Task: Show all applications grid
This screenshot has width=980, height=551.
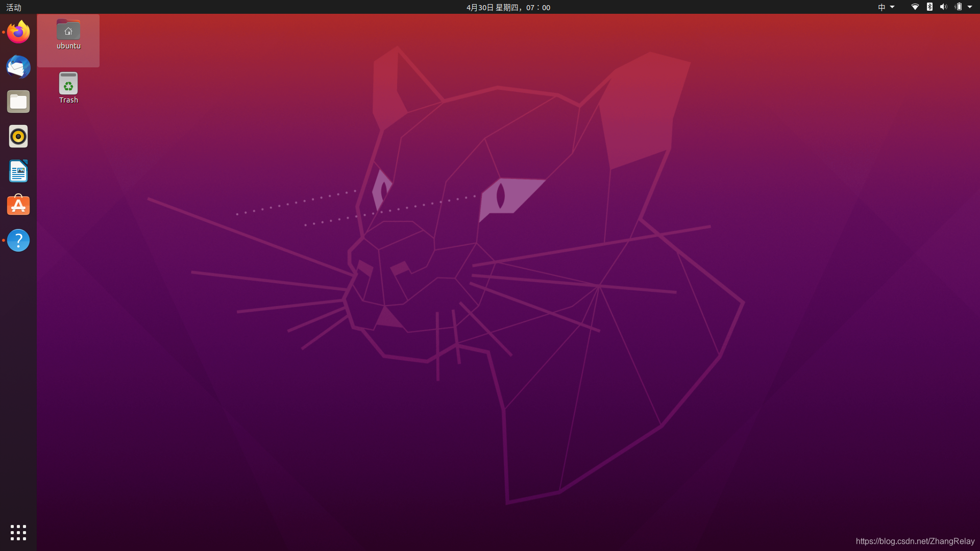Action: point(18,533)
